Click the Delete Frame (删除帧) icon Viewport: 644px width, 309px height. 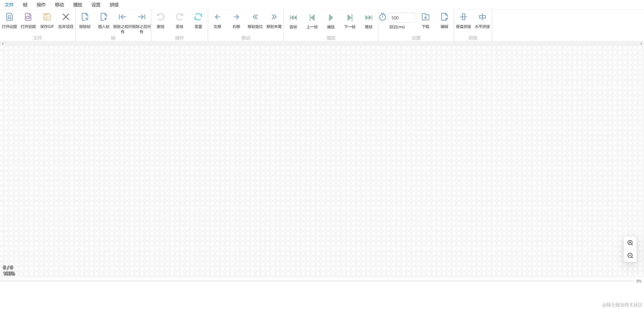85,17
